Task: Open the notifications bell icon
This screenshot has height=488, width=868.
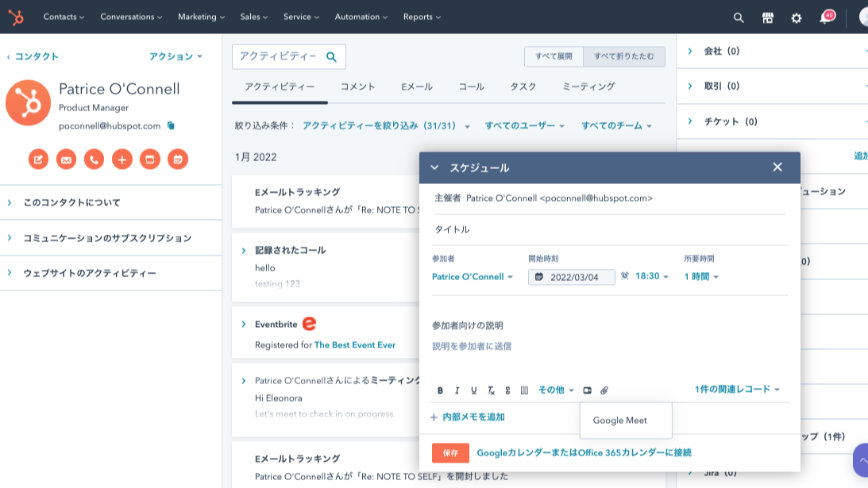Action: 824,17
